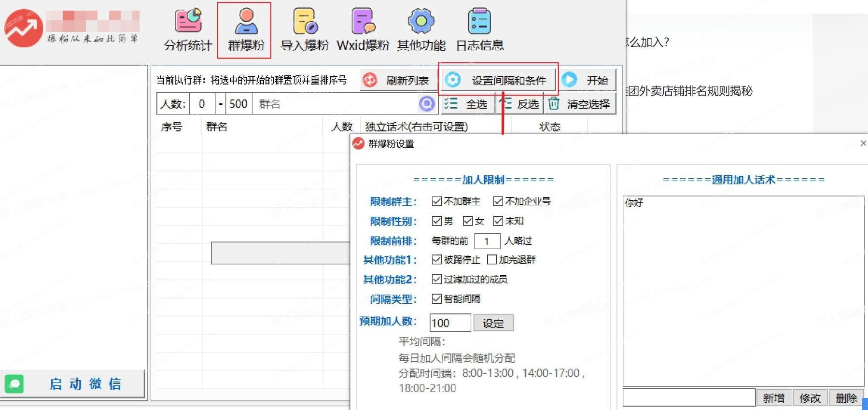Click the minimum 人数 field with 0

pos(202,104)
